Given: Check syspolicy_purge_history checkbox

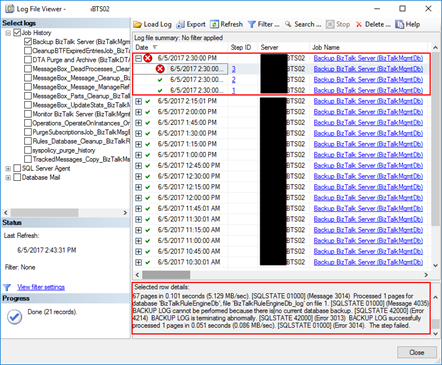Looking at the screenshot, I should pyautogui.click(x=28, y=150).
